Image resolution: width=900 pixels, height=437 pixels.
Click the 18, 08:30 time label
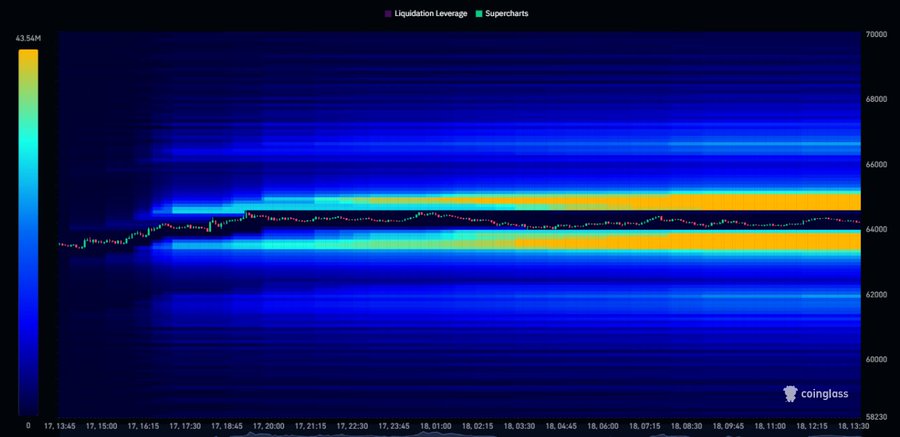(686, 426)
